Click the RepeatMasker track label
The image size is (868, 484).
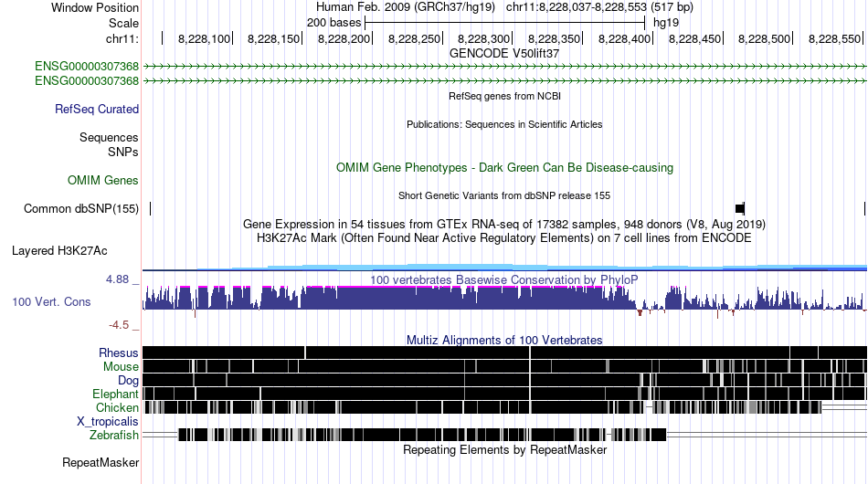point(101,462)
